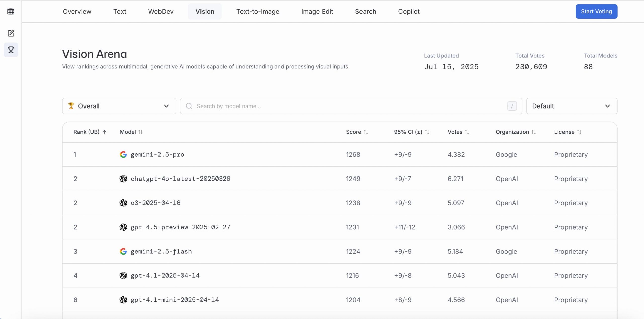Open the leaderboard trophy icon in sidebar
Screen dimensions: 644x319
click(x=11, y=50)
